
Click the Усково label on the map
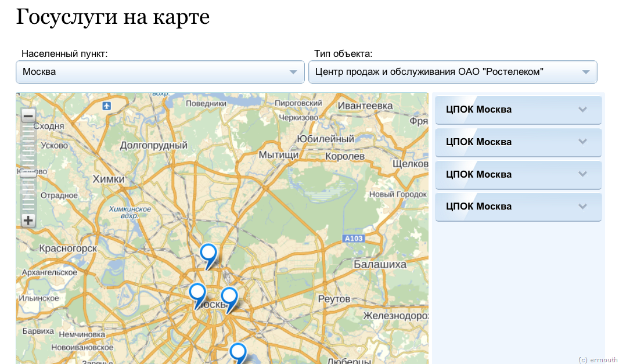coord(55,146)
